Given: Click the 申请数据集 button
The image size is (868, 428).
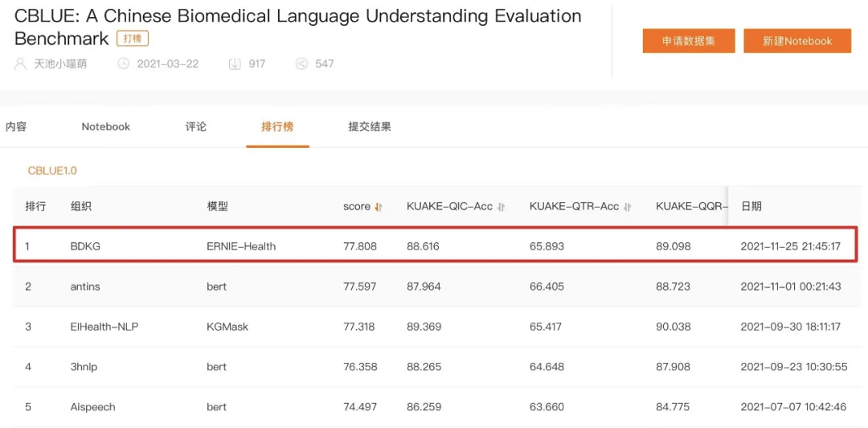Looking at the screenshot, I should [x=689, y=41].
